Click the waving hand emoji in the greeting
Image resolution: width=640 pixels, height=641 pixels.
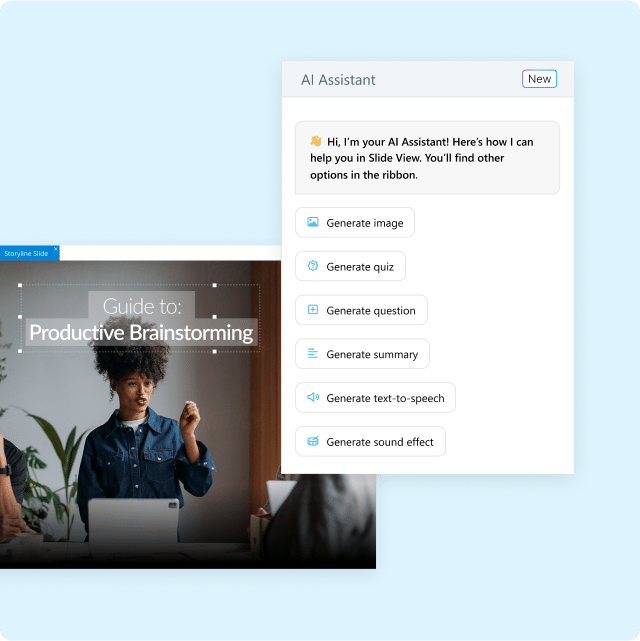(315, 142)
